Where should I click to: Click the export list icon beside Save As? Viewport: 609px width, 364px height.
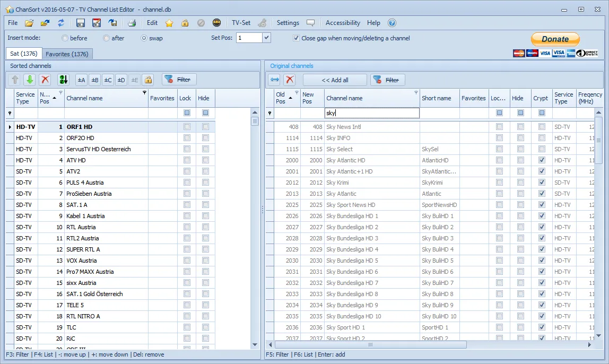tap(112, 23)
